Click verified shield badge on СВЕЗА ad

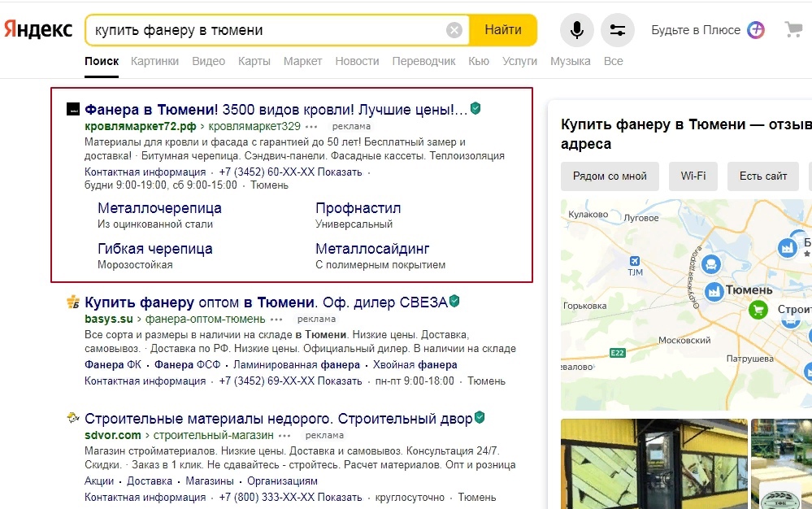click(454, 301)
